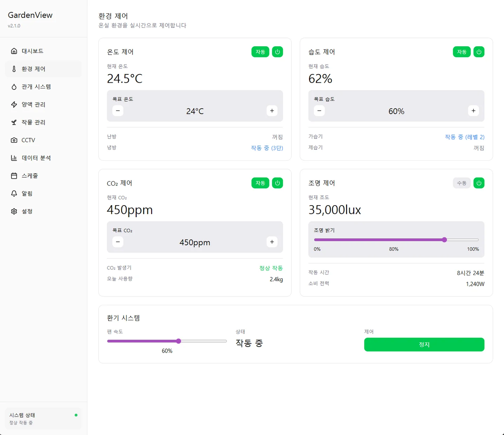The width and height of the screenshot is (504, 435).
Task: Switch 습도 제어 자동 mode button
Action: 462,52
